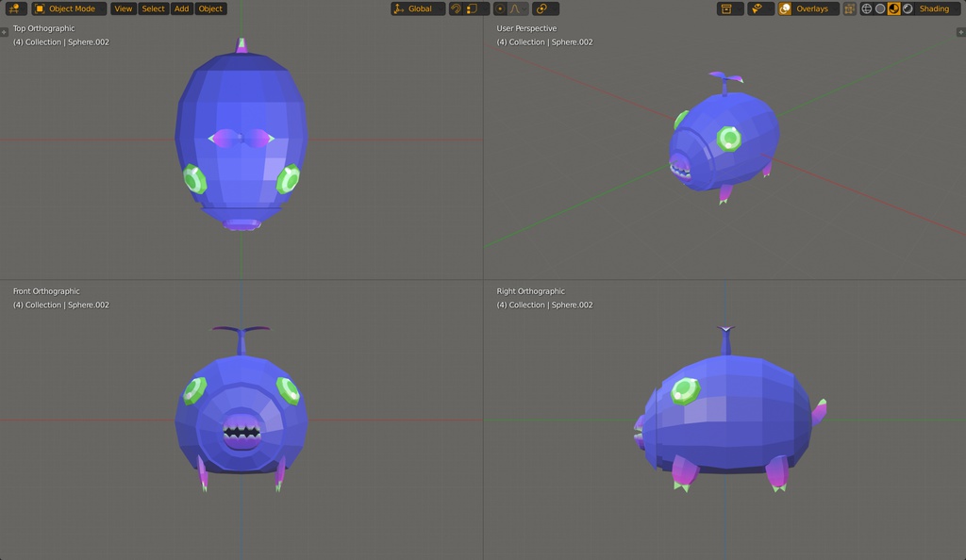Open the Shading options popover

[938, 8]
